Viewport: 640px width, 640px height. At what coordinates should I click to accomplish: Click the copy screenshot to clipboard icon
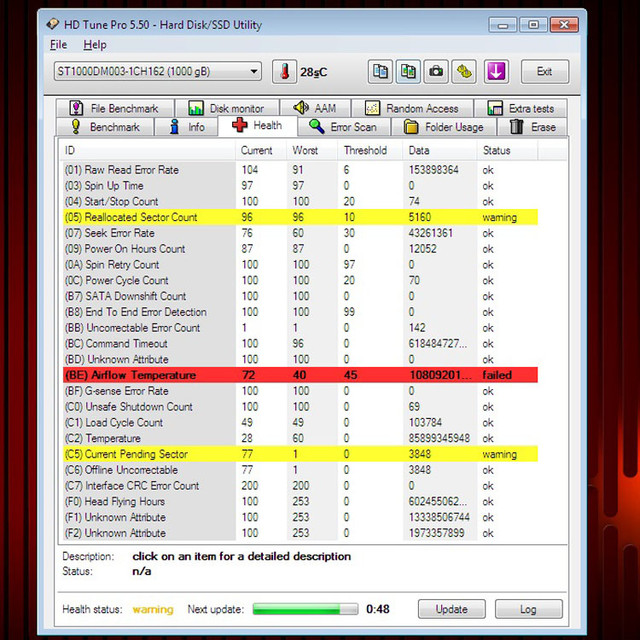[x=408, y=72]
